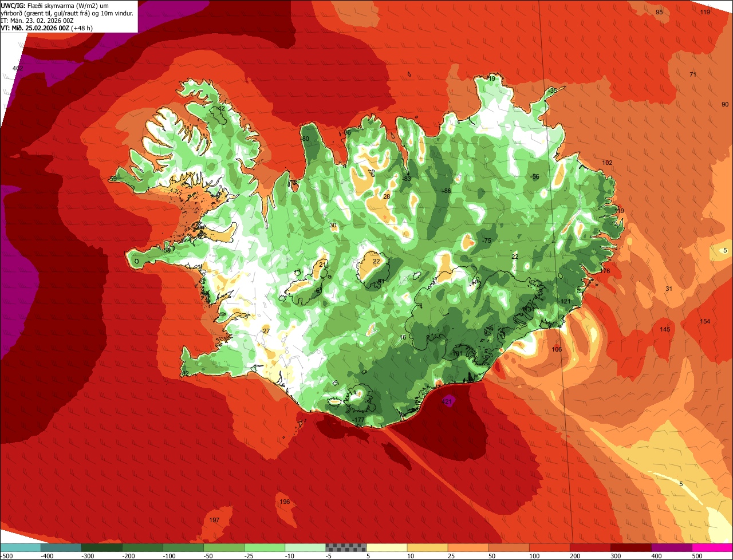Click the title line 'UWC/IG: Flæði skynvarma (W/m2) um'

point(54,5)
